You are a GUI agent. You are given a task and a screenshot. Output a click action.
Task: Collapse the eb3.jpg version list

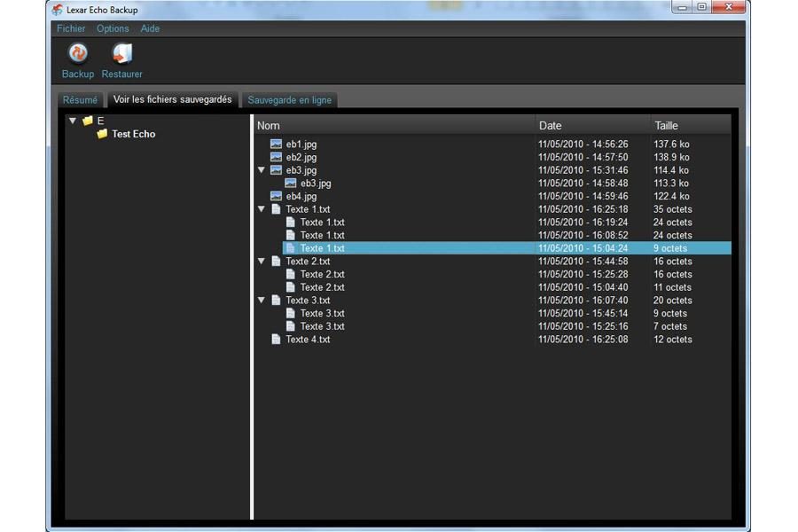[261, 170]
